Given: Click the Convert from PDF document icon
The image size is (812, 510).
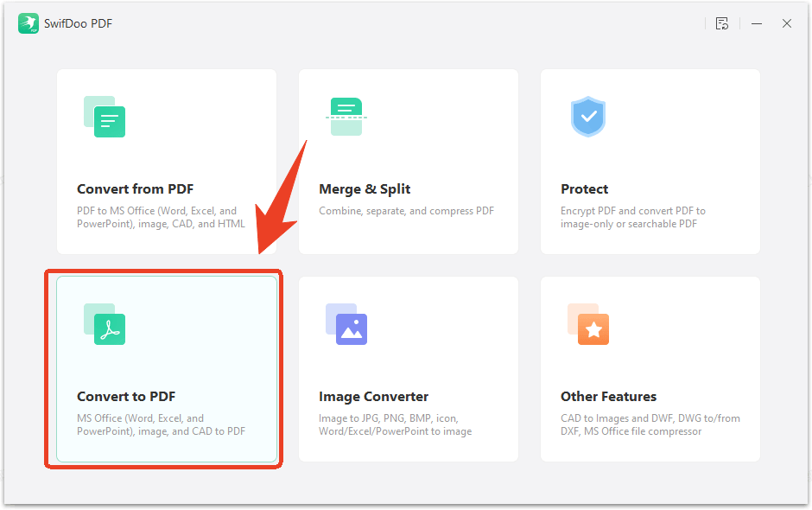Looking at the screenshot, I should (105, 117).
